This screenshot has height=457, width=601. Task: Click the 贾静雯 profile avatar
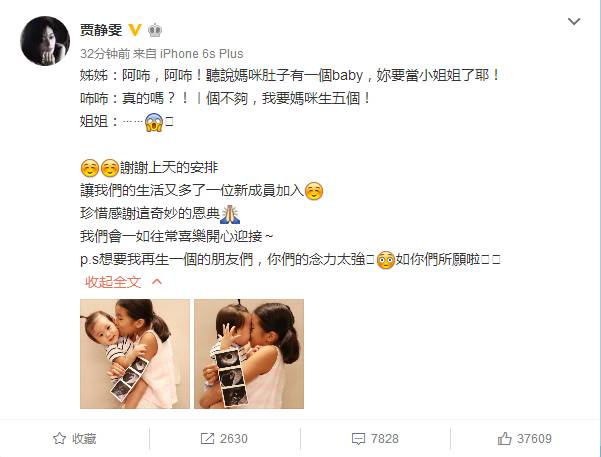45,41
